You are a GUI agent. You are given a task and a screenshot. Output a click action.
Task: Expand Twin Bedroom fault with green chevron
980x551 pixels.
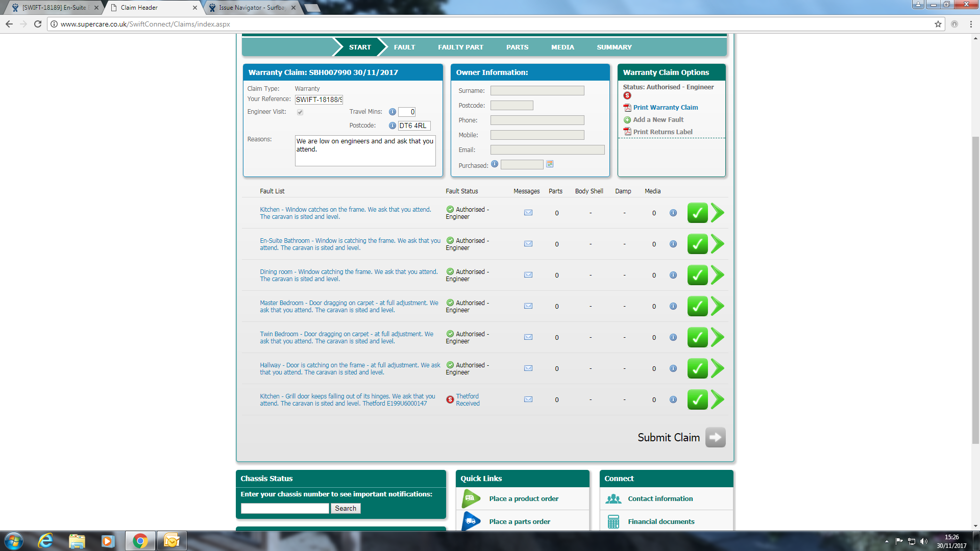(x=717, y=337)
